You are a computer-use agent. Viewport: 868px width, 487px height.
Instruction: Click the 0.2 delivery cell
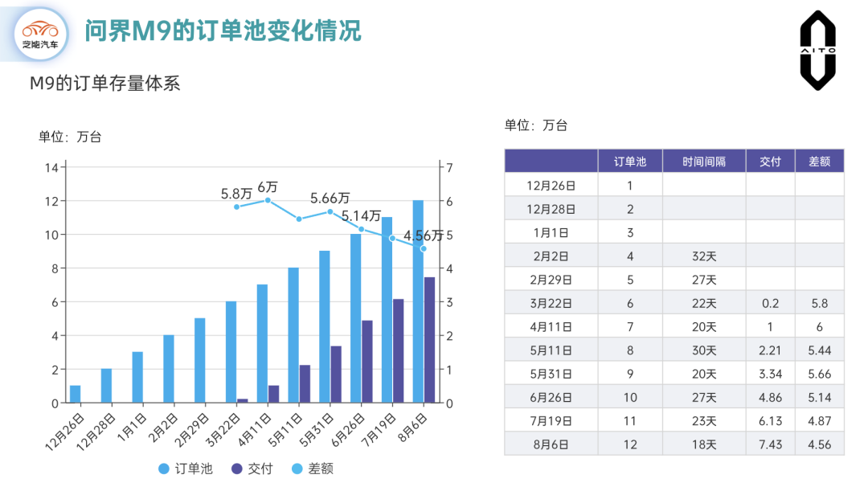coord(770,303)
